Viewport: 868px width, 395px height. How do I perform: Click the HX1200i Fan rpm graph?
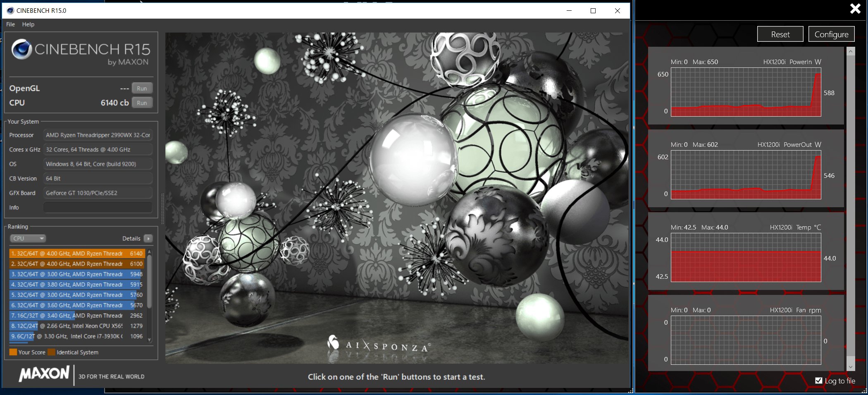[746, 340]
